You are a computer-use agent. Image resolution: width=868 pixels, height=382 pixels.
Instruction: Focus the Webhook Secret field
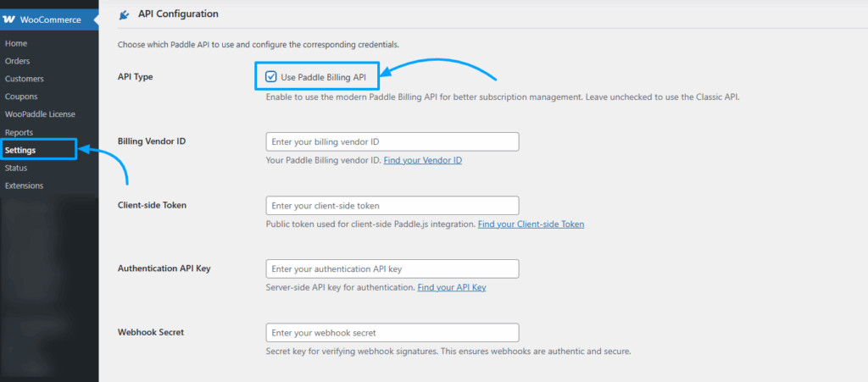[x=392, y=332]
